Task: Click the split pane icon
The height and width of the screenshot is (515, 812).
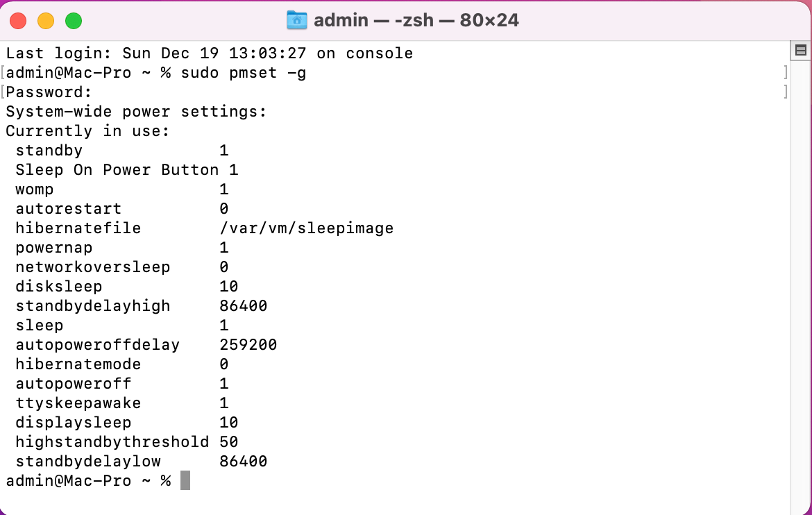Action: pos(800,50)
